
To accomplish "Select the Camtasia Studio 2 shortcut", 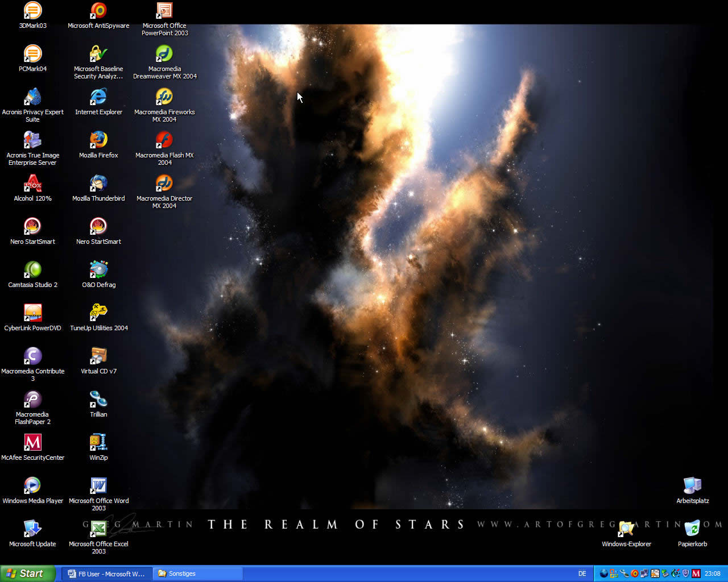I will coord(32,275).
